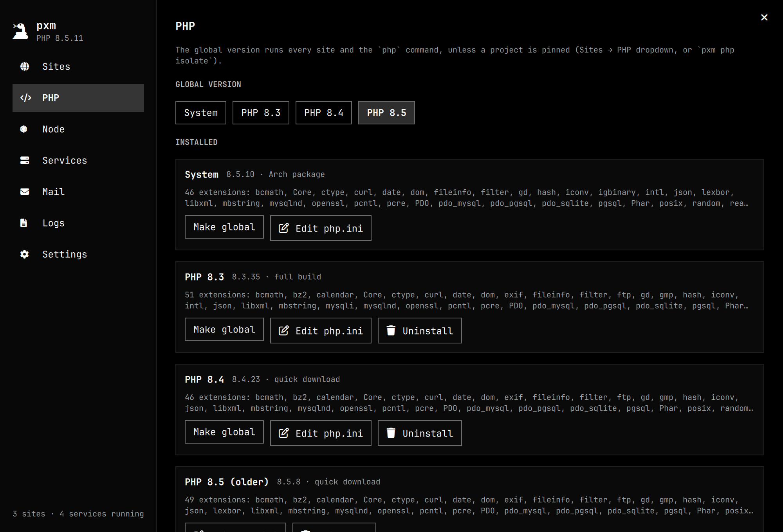The image size is (783, 532).
Task: Make PHP 8.3 global
Action: click(224, 329)
